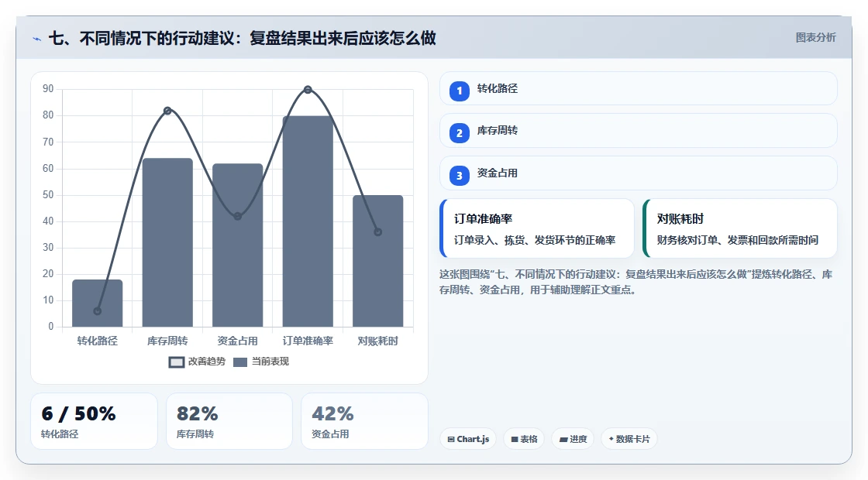This screenshot has height=480, width=868.
Task: Click the 资金占用 x-axis label
Action: (237, 341)
